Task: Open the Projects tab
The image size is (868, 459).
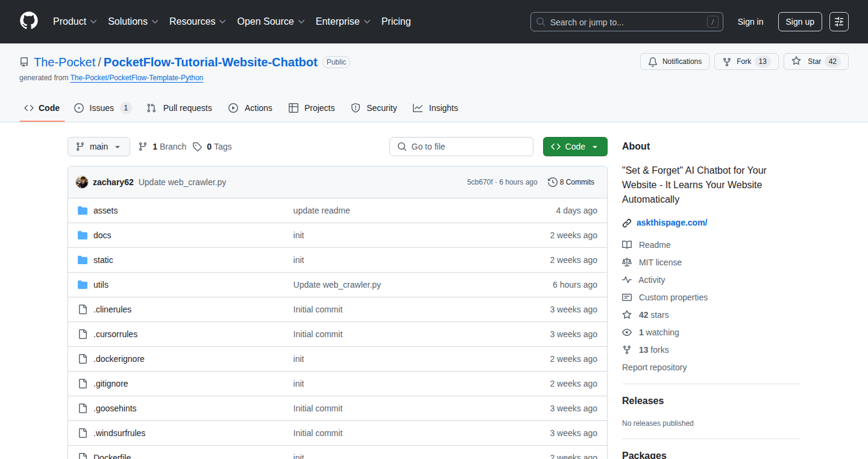Action: (312, 108)
